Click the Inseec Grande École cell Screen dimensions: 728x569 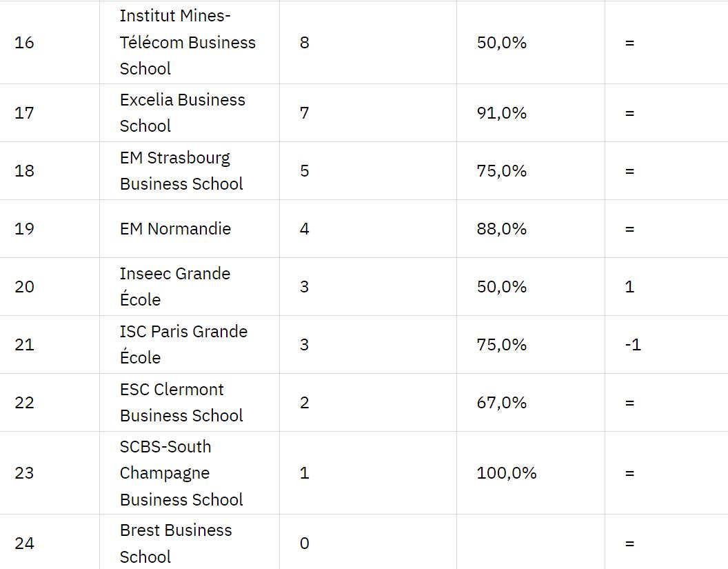[x=175, y=287]
